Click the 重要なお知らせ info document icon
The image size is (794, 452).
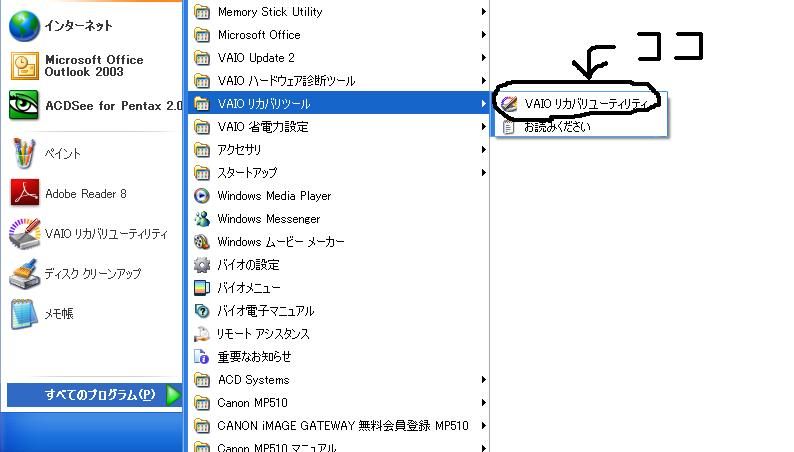click(202, 357)
